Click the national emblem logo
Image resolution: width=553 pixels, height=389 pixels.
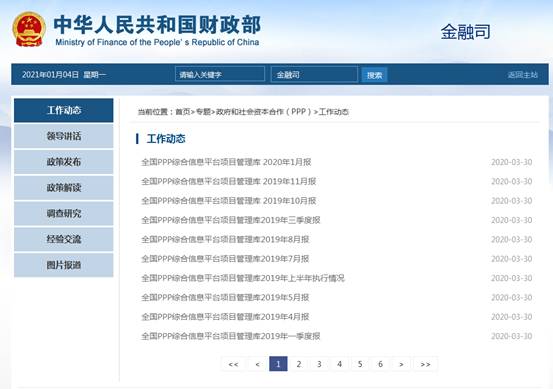click(29, 29)
